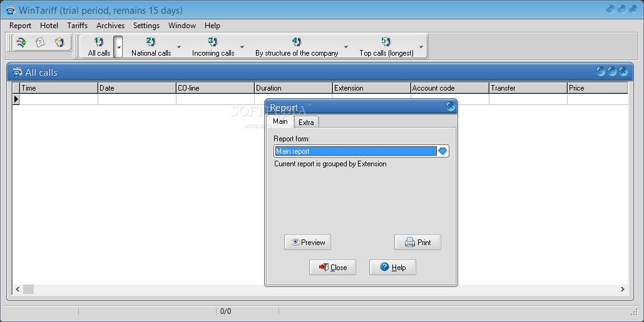Click the Help button in Report dialog
The width and height of the screenshot is (644, 322).
tap(392, 268)
